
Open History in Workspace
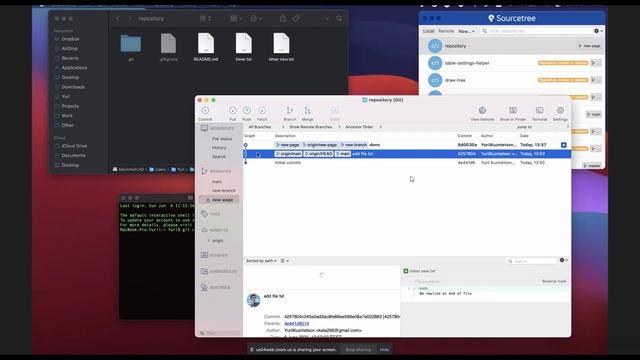click(x=219, y=148)
